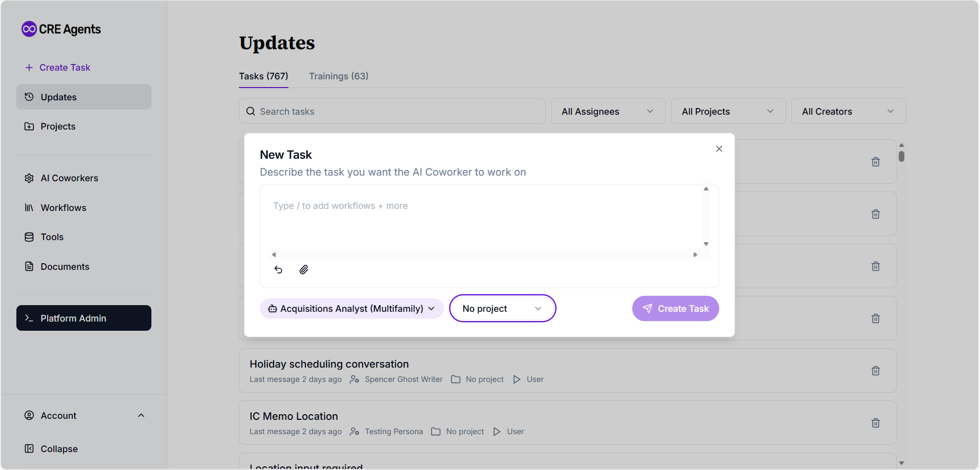Screen dimensions: 980x470
Task: Select the Tasks (767) tab
Action: point(263,76)
